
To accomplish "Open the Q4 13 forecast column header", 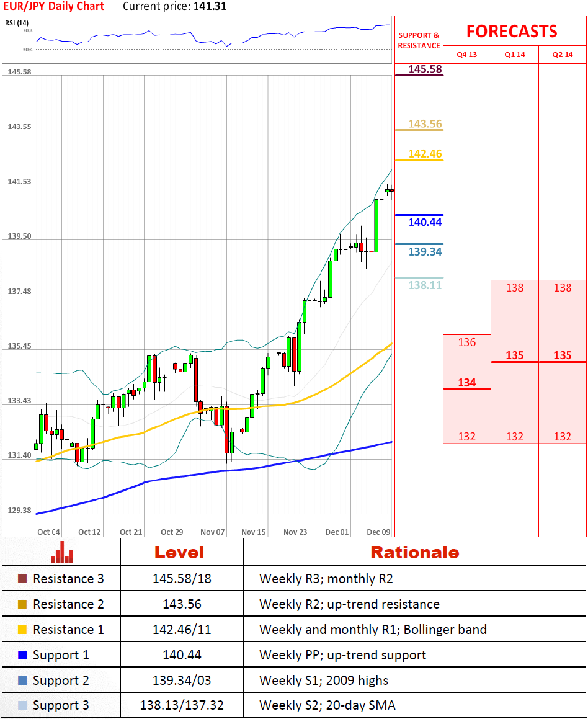I will [x=466, y=55].
